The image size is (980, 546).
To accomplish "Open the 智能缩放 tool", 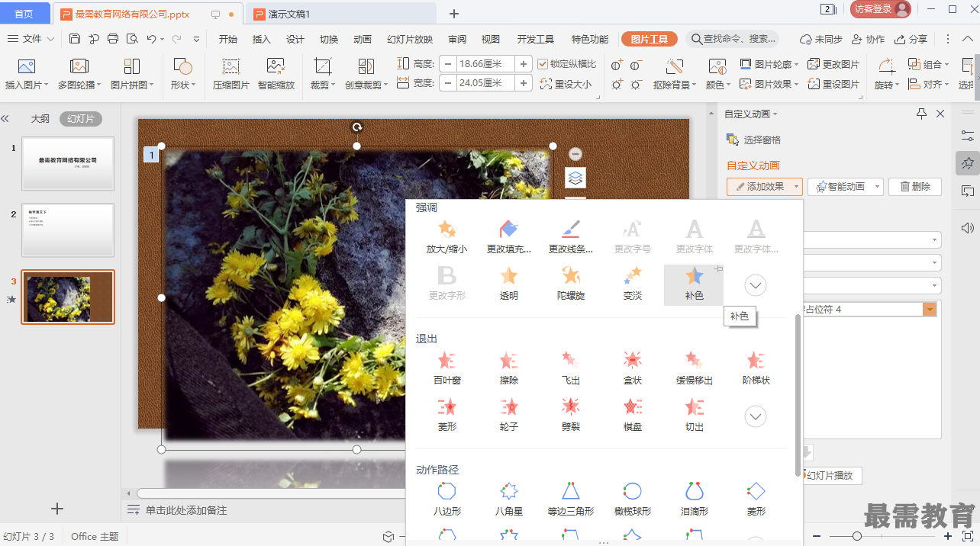I will coord(276,74).
